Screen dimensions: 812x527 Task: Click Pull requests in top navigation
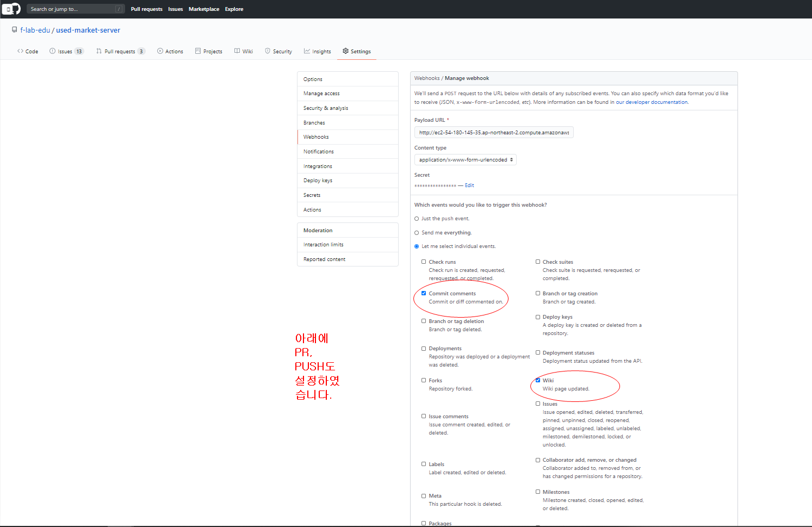(147, 9)
